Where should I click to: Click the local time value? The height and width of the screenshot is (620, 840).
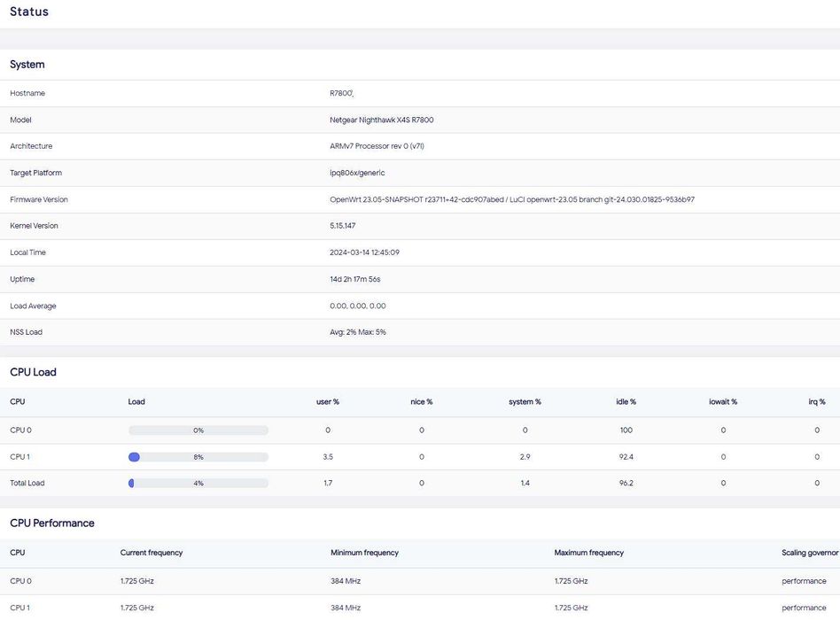point(364,252)
